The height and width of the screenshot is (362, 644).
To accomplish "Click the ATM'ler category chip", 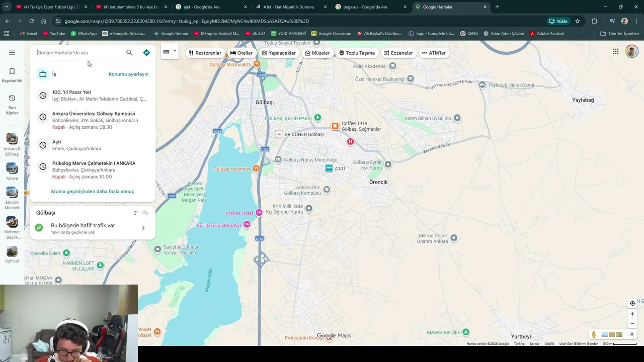I will point(434,53).
